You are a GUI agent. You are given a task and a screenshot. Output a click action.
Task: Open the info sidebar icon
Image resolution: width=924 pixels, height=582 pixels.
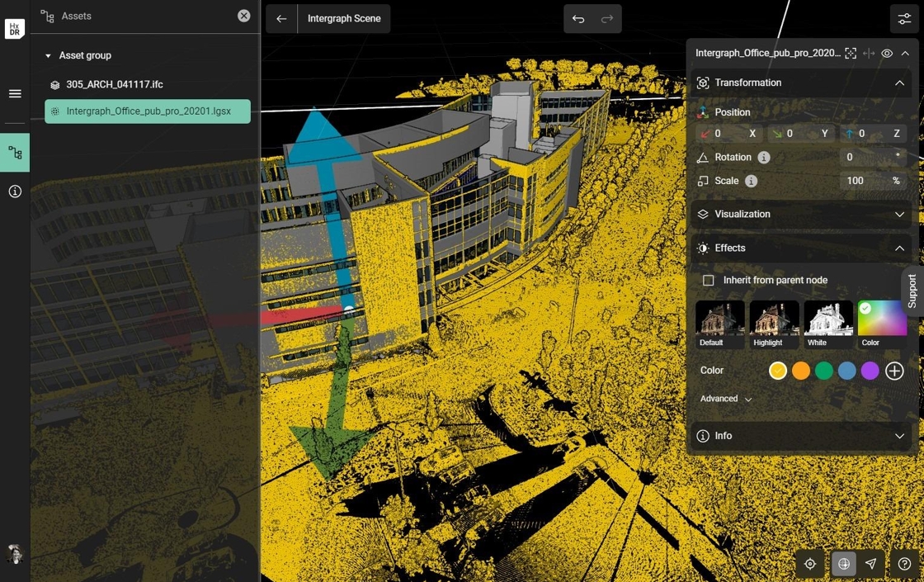tap(15, 191)
